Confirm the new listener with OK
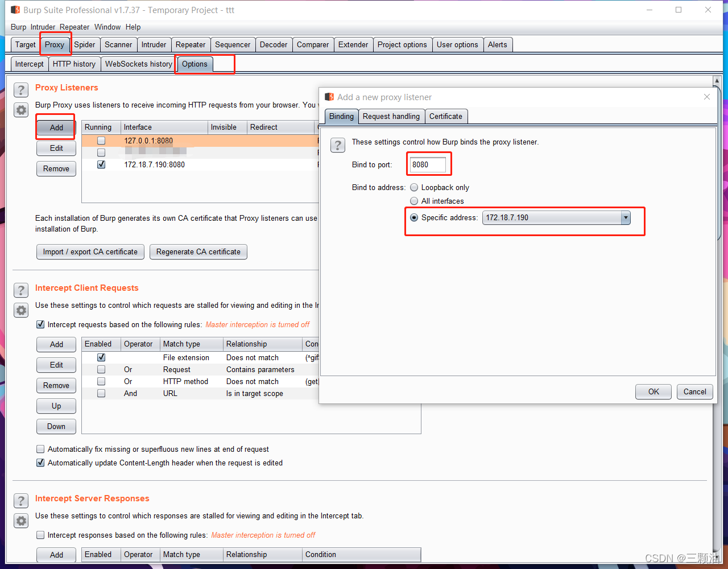The image size is (728, 569). pos(654,391)
